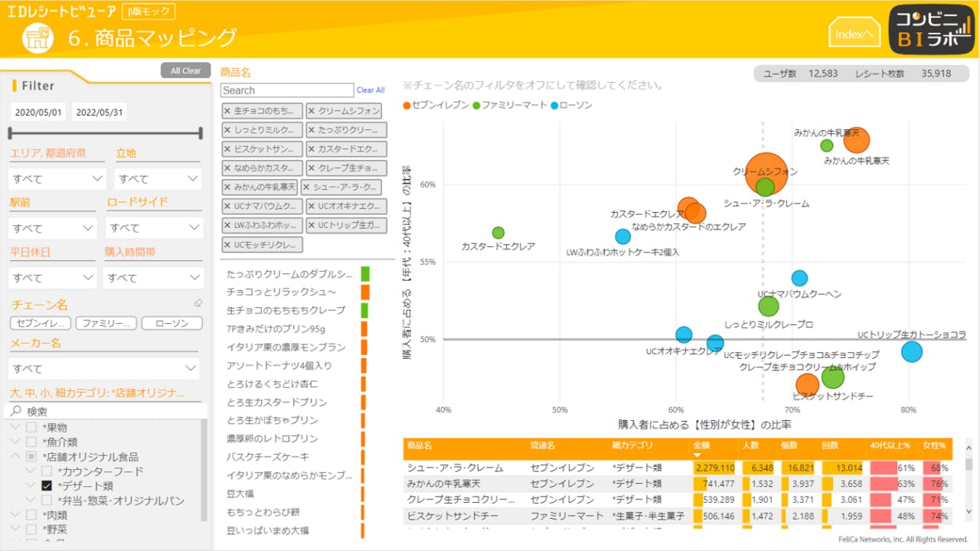
Task: Open the メーカー名 dropdown
Action: (104, 369)
